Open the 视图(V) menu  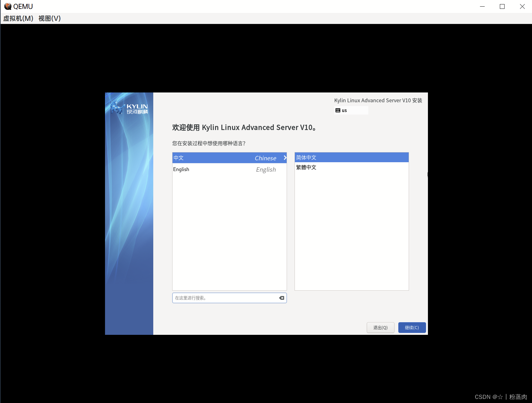[x=50, y=18]
